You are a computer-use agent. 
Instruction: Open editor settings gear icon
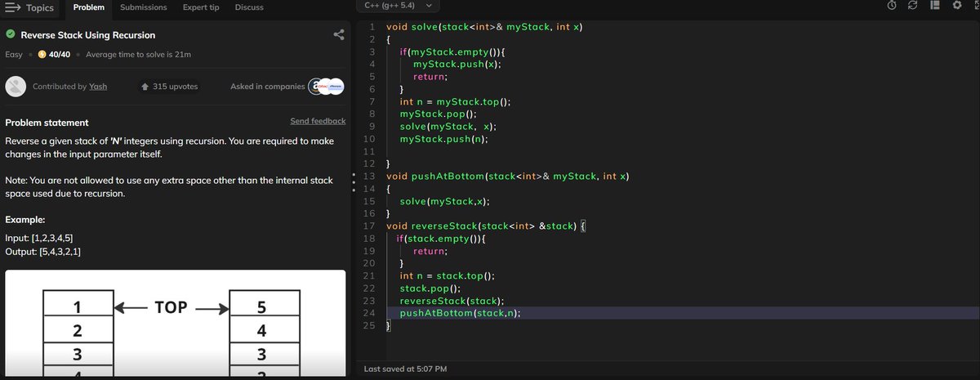956,5
